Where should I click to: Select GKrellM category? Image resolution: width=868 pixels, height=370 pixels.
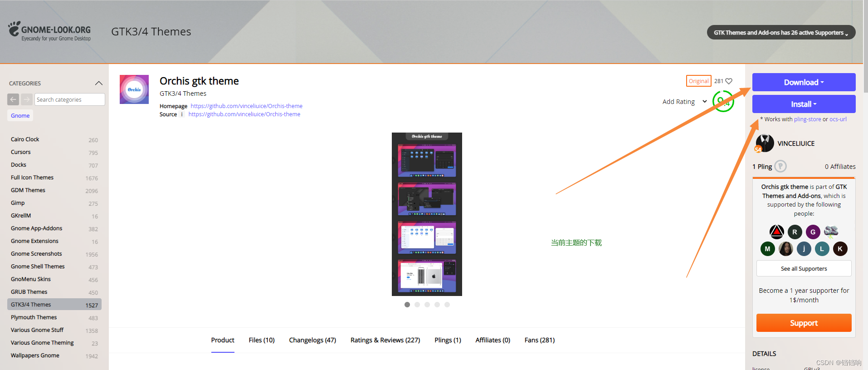[x=21, y=216]
